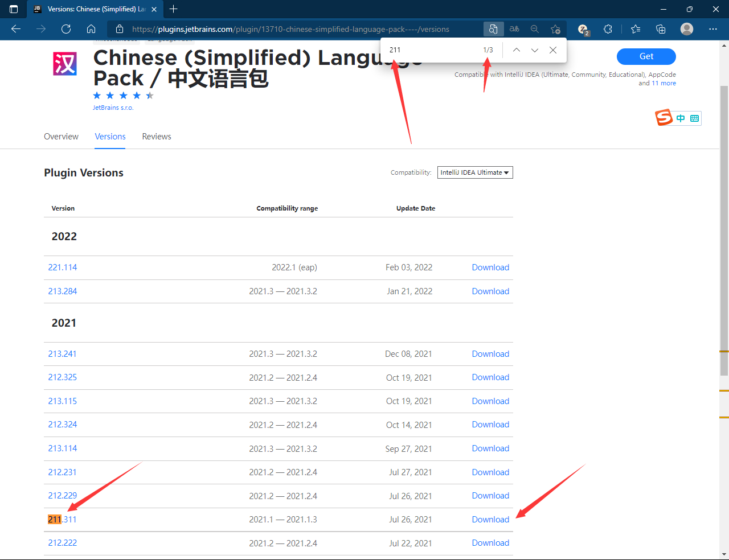Go back to the previous page

coord(16,29)
